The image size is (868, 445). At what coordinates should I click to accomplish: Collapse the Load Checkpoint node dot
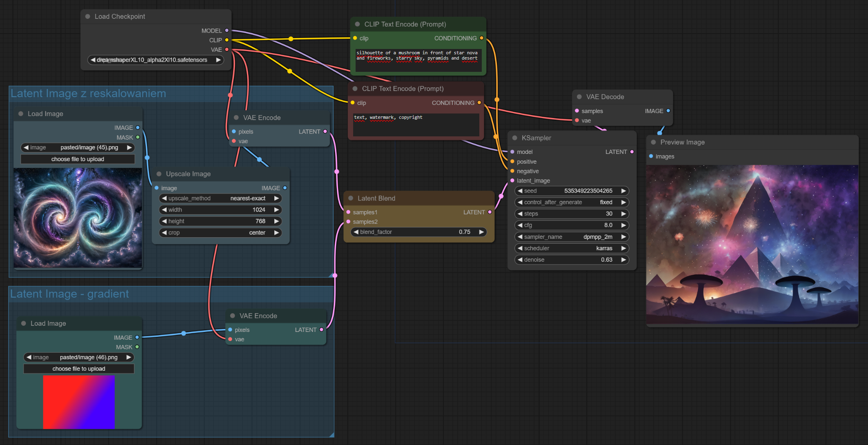88,16
